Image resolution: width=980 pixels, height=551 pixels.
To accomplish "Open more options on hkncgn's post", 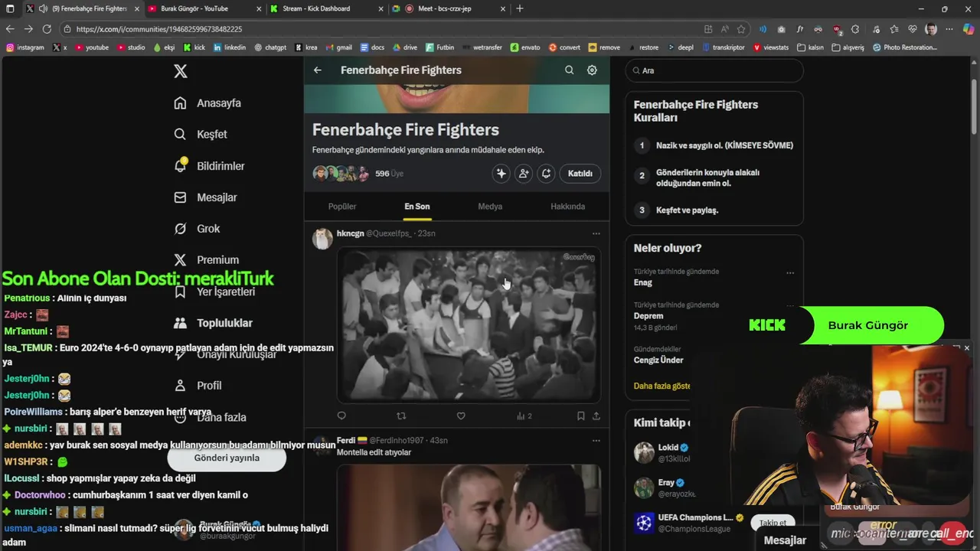I will click(596, 233).
